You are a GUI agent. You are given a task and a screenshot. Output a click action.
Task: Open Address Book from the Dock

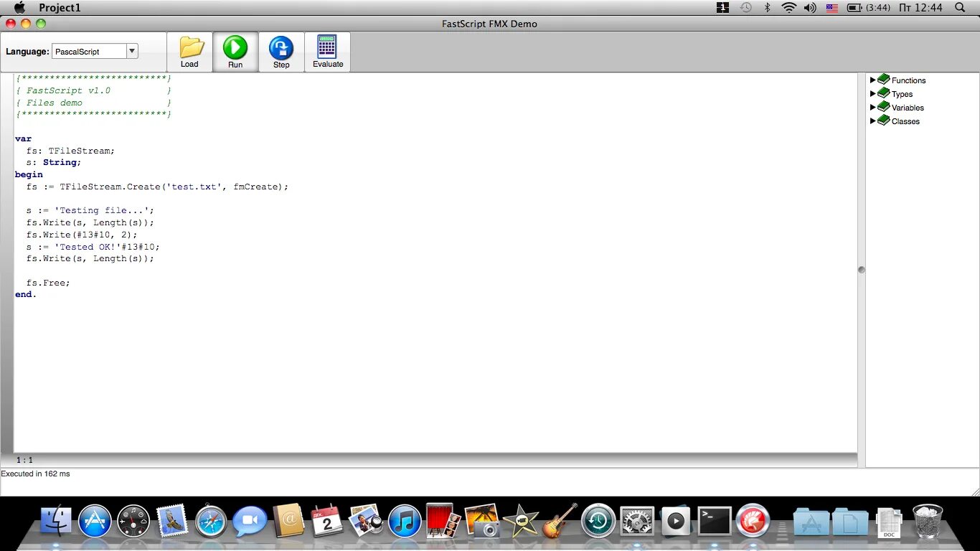(x=288, y=520)
